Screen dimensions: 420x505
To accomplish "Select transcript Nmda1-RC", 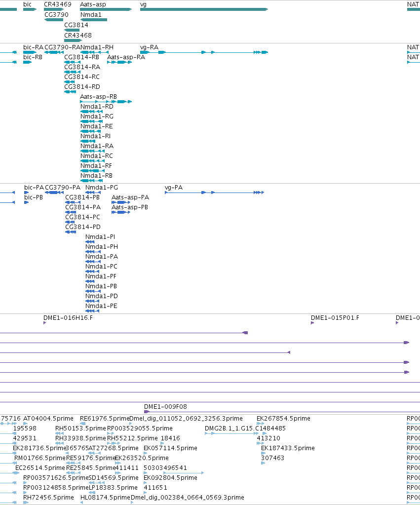I will click(91, 161).
